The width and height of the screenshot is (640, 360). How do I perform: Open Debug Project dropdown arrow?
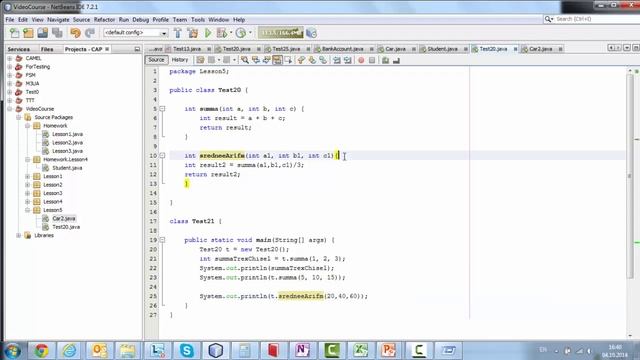[x=231, y=33]
